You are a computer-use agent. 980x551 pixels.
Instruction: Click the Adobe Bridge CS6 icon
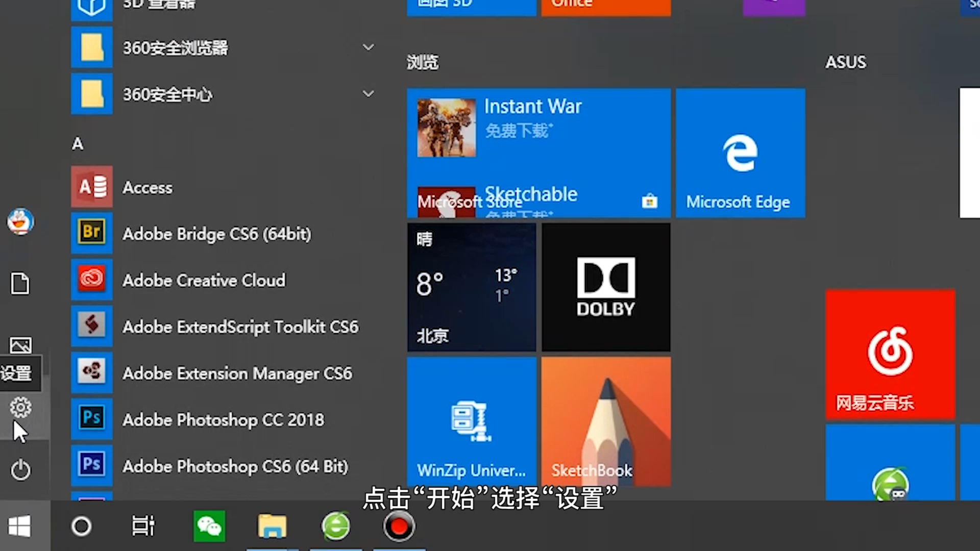(92, 233)
